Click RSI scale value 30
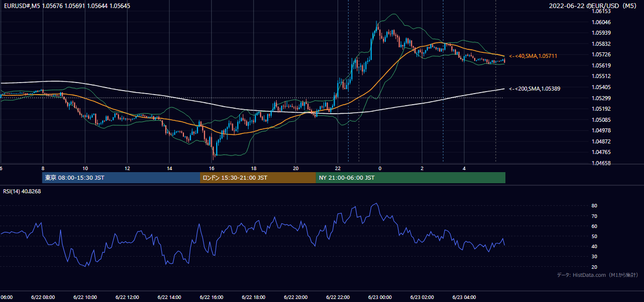The width and height of the screenshot is (644, 302). pyautogui.click(x=595, y=257)
